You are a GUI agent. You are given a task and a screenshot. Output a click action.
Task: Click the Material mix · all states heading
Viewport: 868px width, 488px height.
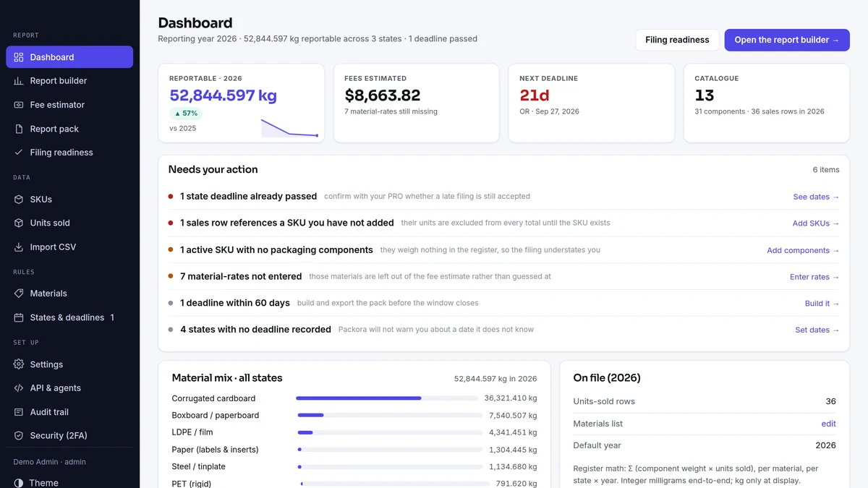227,377
